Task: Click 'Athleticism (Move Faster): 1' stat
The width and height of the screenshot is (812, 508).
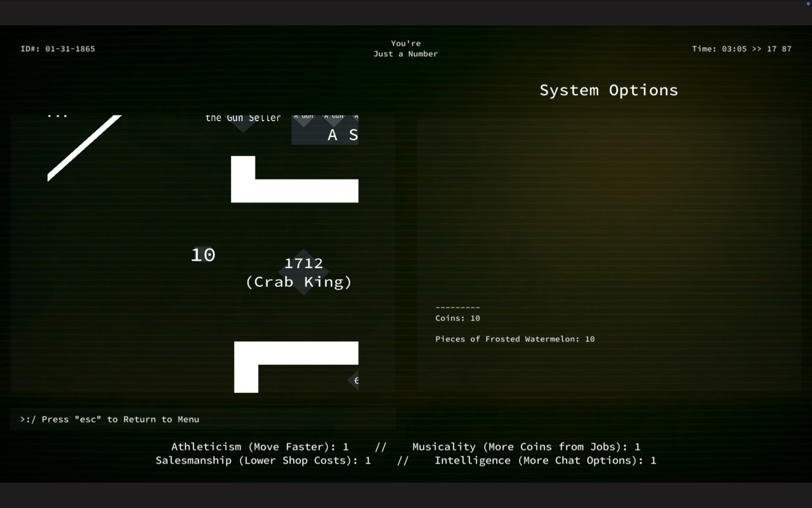Action: 260,447
